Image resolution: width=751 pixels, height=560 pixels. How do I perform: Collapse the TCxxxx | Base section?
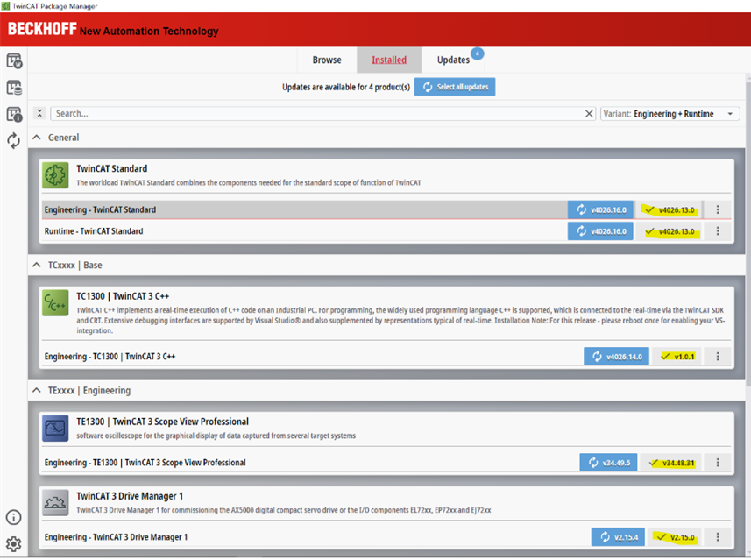tap(37, 265)
